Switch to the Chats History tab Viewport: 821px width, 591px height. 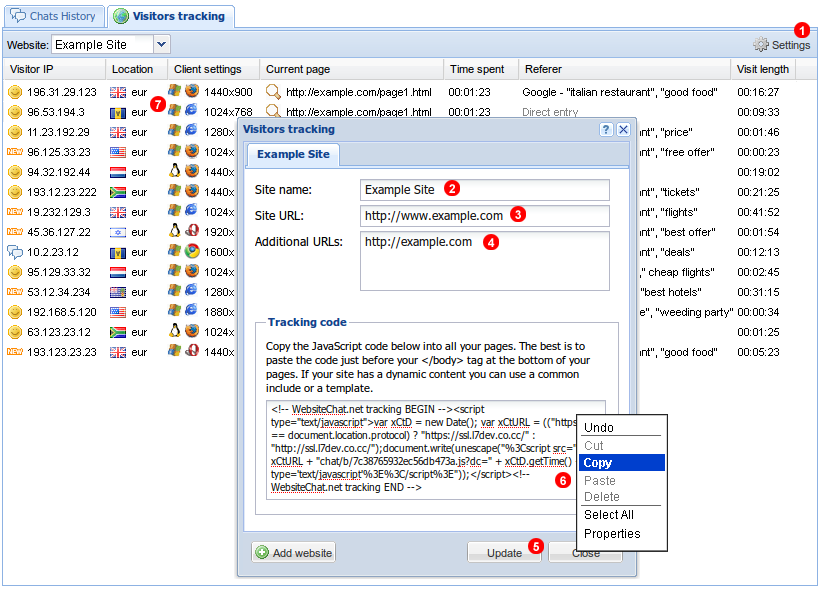(54, 16)
